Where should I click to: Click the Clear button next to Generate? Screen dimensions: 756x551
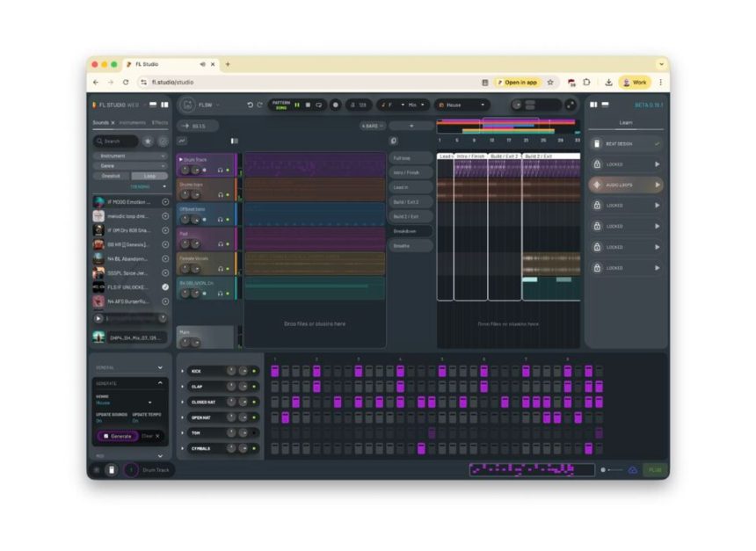coord(150,436)
